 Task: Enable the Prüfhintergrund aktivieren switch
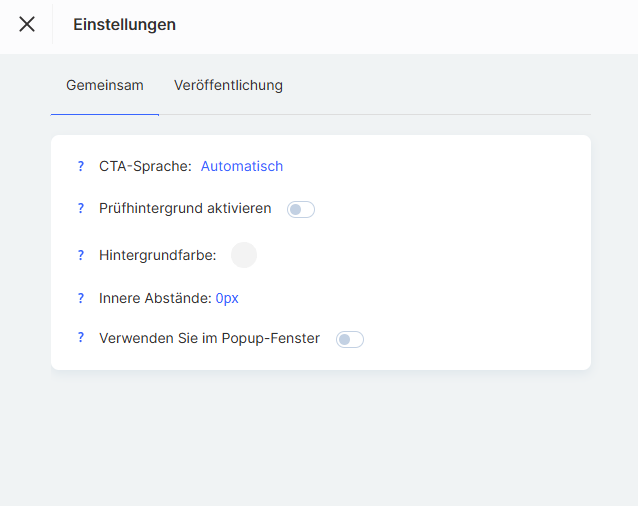(x=301, y=209)
